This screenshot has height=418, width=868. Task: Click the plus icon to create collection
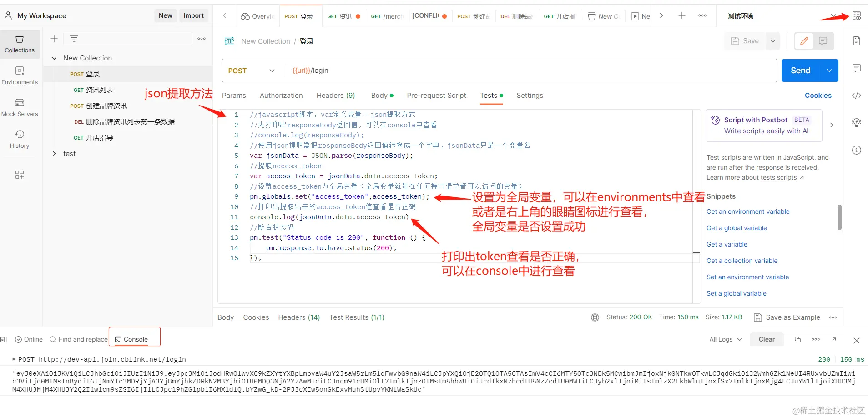54,39
